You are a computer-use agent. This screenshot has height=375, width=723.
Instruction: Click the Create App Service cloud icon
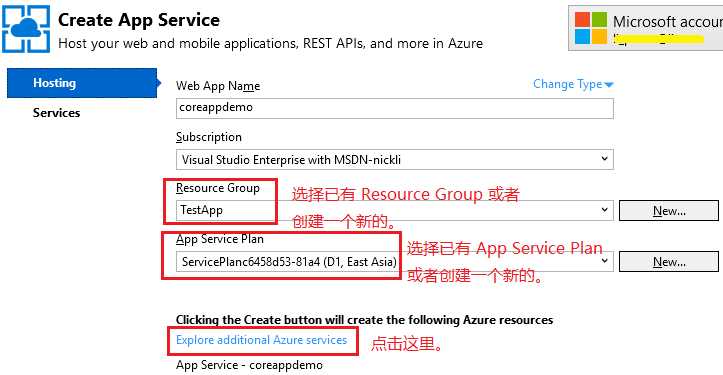(x=26, y=29)
